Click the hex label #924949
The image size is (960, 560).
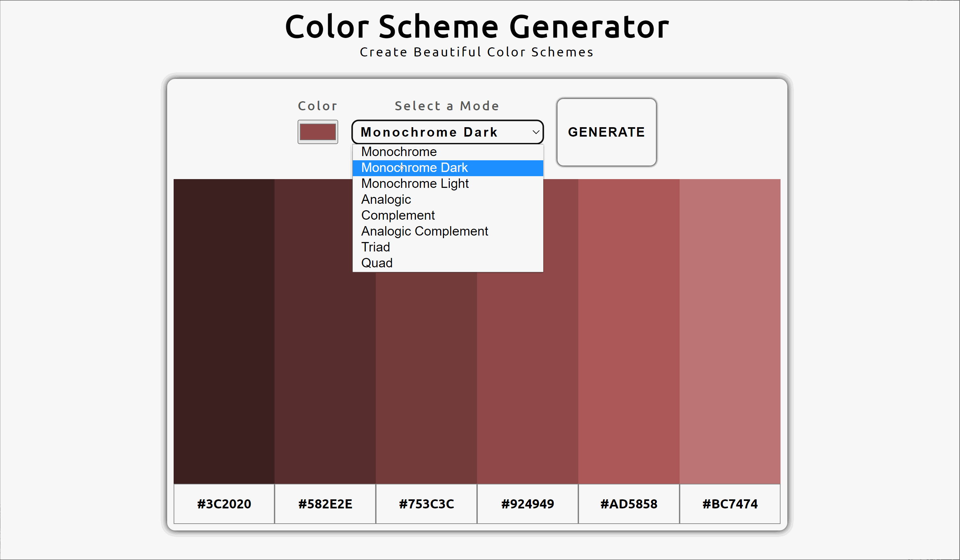(x=527, y=504)
